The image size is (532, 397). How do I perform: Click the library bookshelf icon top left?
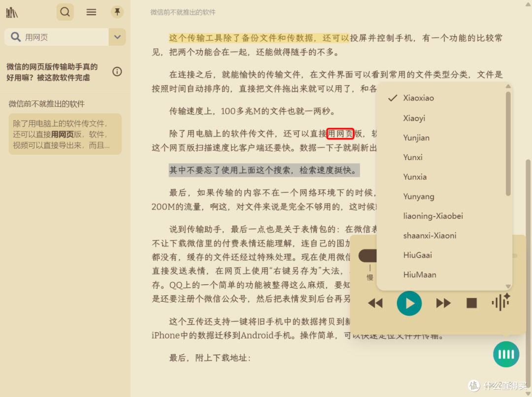point(11,12)
